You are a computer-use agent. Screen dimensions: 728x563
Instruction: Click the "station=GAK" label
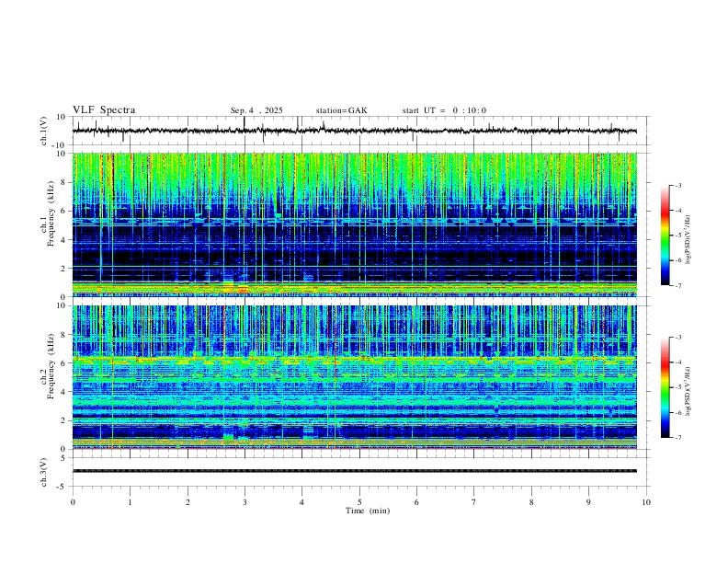[x=341, y=110]
